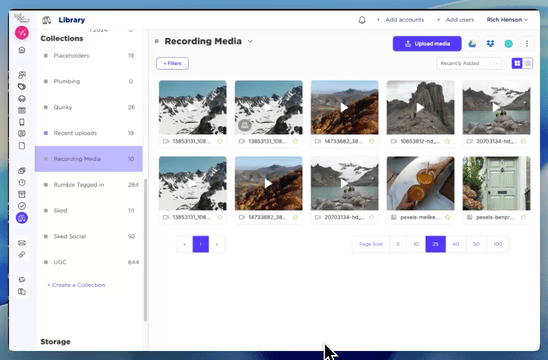Open the Home icon in sidebar
The image size is (548, 360).
point(22,50)
